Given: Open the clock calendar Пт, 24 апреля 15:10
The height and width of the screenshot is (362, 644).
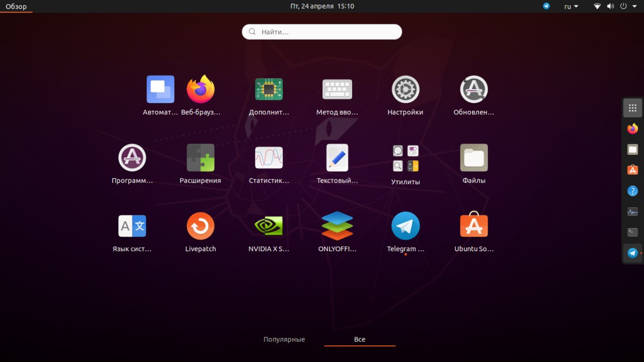Looking at the screenshot, I should (322, 6).
